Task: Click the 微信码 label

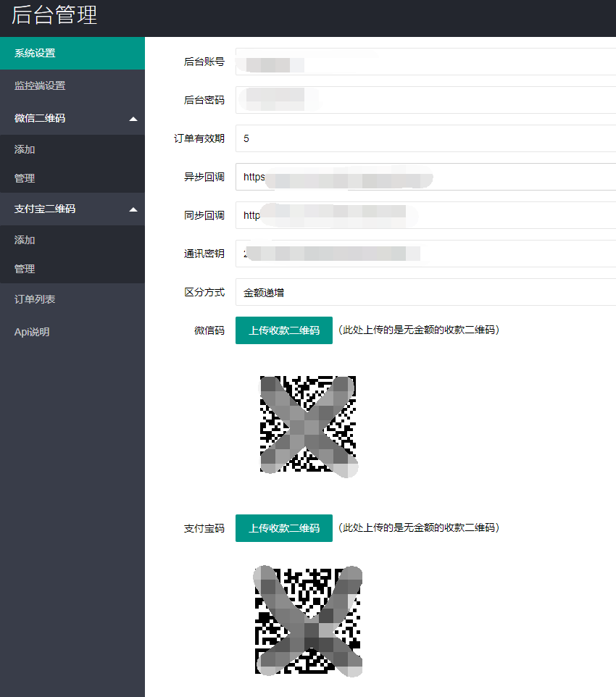Action: tap(209, 330)
